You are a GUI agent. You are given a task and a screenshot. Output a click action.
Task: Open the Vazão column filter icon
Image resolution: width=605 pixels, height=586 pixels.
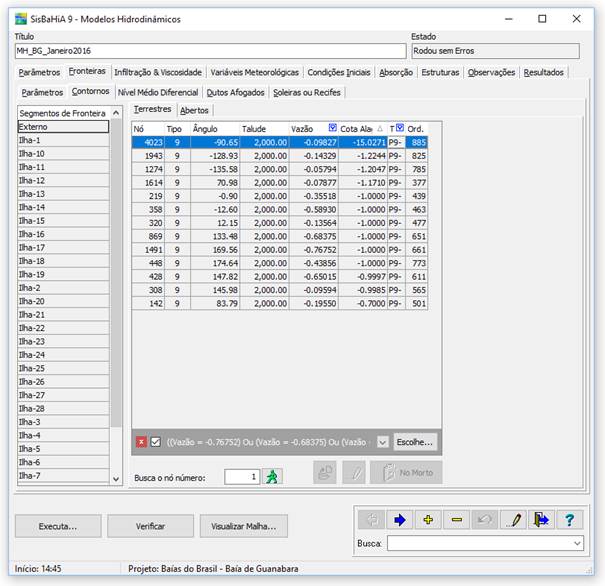[332, 128]
